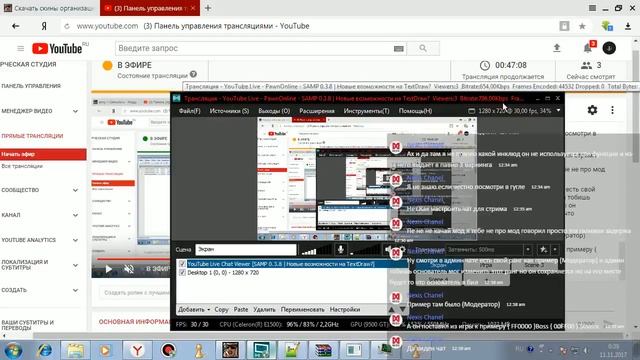Image resolution: width=640 pixels, height=360 pixels.
Task: Move source down with the down arrow
Action: point(402,309)
